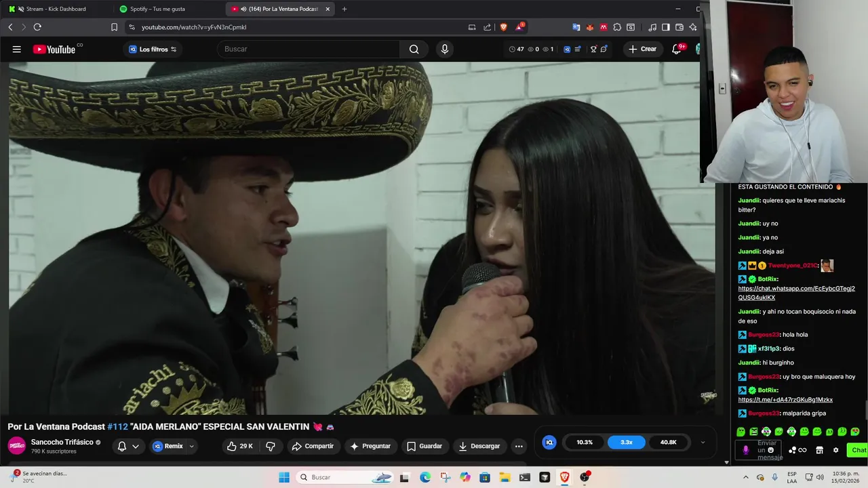The width and height of the screenshot is (868, 488).
Task: Reload the page
Action: pyautogui.click(x=37, y=27)
